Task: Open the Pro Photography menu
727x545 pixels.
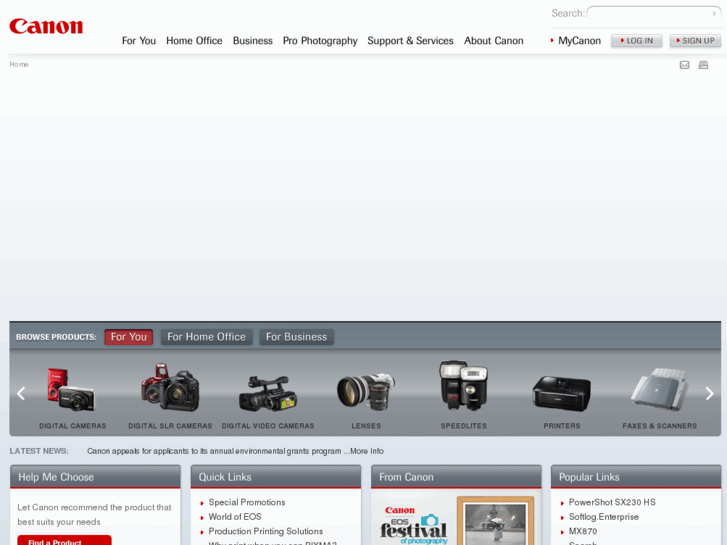Action: point(320,41)
